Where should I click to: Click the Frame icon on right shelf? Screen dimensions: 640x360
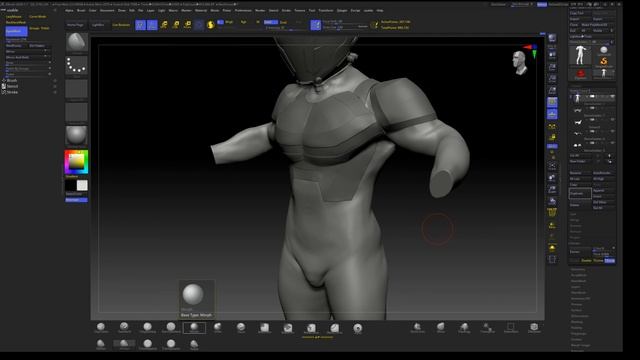pyautogui.click(x=552, y=166)
